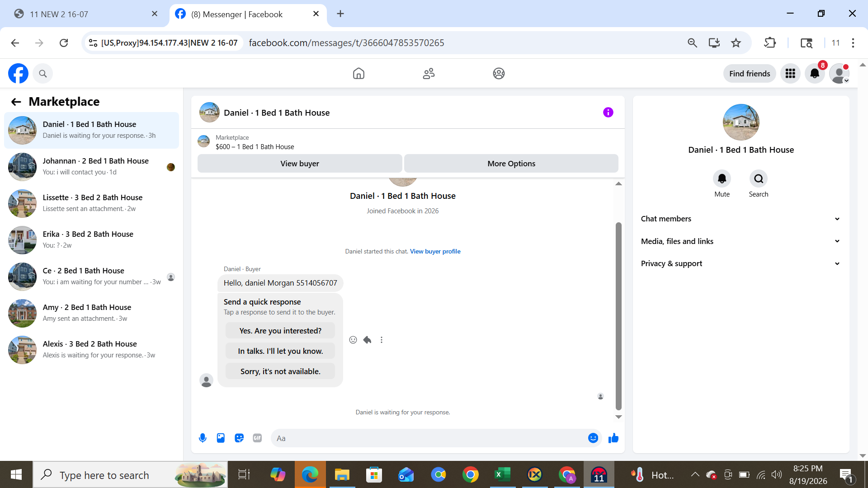Viewport: 868px width, 488px height.
Task: Mute the conversation with the bell icon
Action: tap(722, 179)
